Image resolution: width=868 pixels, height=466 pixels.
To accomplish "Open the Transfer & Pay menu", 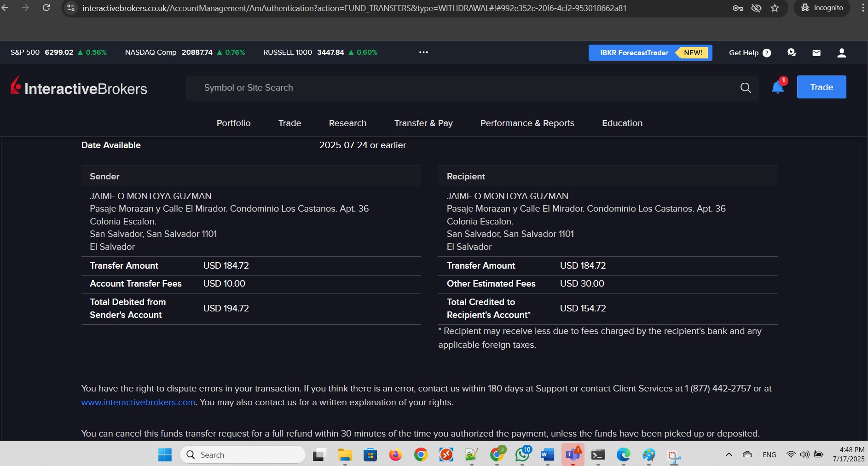I will pos(423,123).
